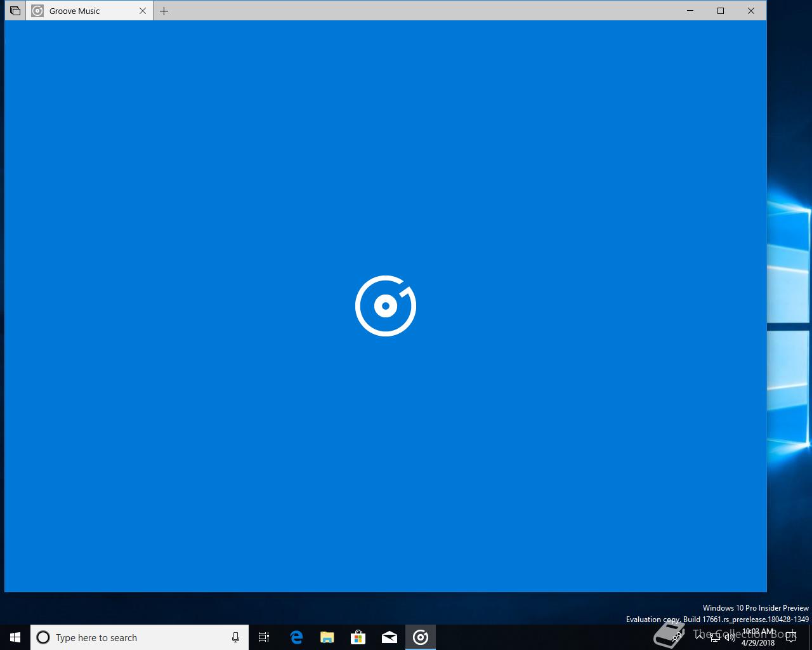
Task: Click Groove Music taskbar icon
Action: tap(420, 637)
